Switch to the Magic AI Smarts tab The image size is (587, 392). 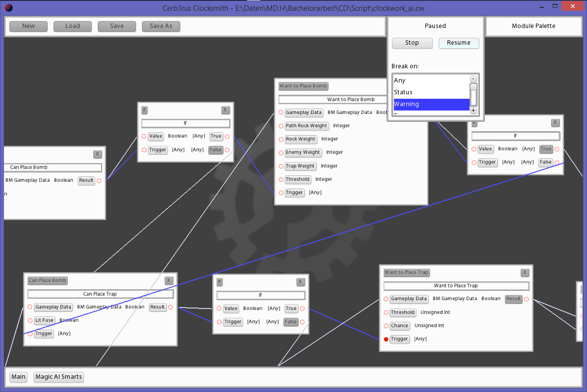(x=58, y=377)
